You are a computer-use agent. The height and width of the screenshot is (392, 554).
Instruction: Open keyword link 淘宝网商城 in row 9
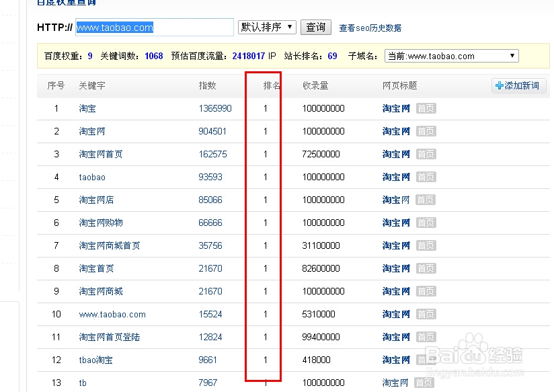pos(101,291)
